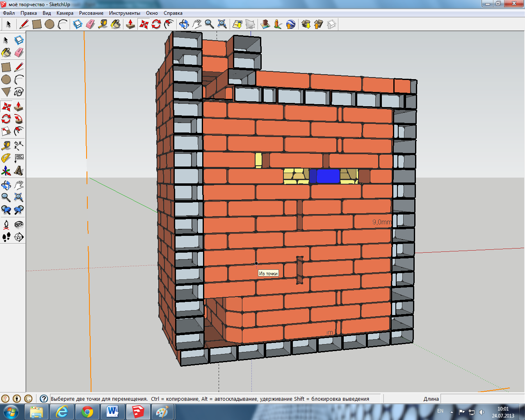Choose the Freehand drawing tool
This screenshot has width=525, height=420.
[18, 92]
